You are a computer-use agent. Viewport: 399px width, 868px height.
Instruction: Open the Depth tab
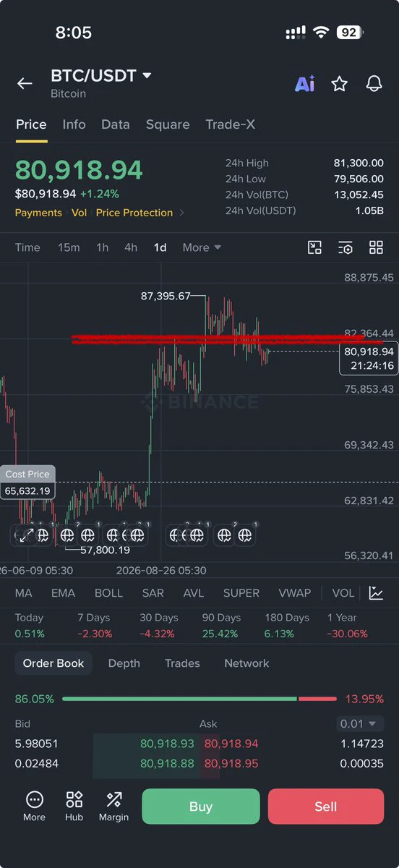[x=124, y=663]
